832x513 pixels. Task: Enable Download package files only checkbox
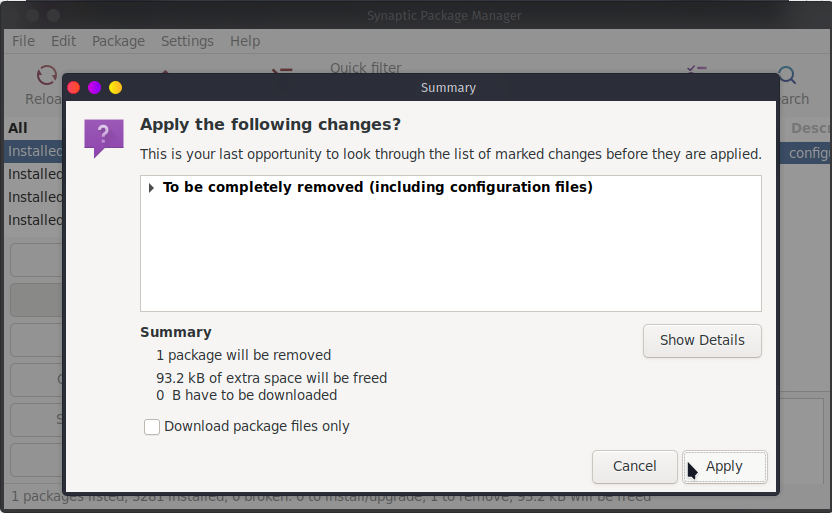pos(152,427)
